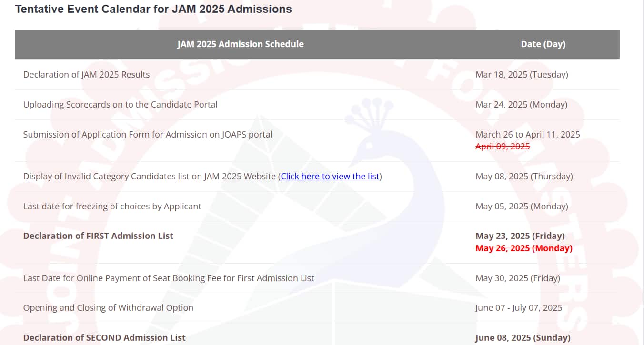Click the 'Mar 18, 2025 (Tuesday)' date cell

click(522, 74)
